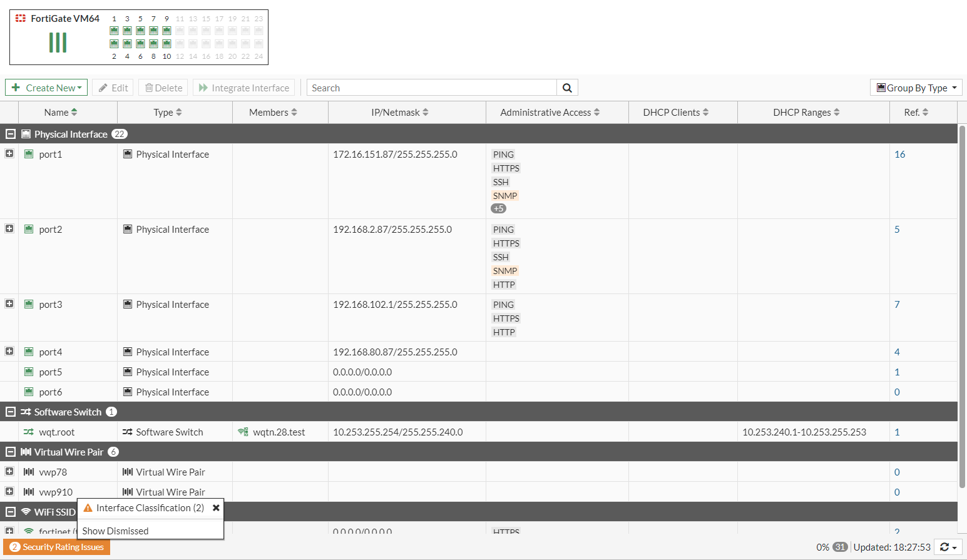Click Show Dismissed in the popup
This screenshot has height=560, width=967.
point(116,531)
